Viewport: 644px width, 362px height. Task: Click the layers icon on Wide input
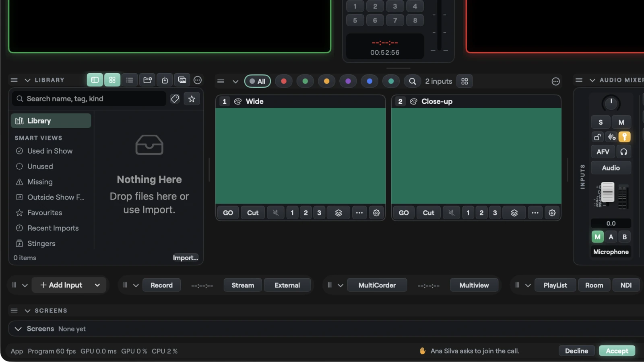339,213
